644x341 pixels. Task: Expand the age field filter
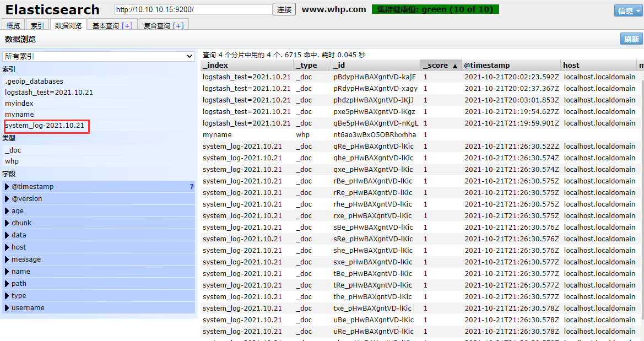tap(99, 211)
